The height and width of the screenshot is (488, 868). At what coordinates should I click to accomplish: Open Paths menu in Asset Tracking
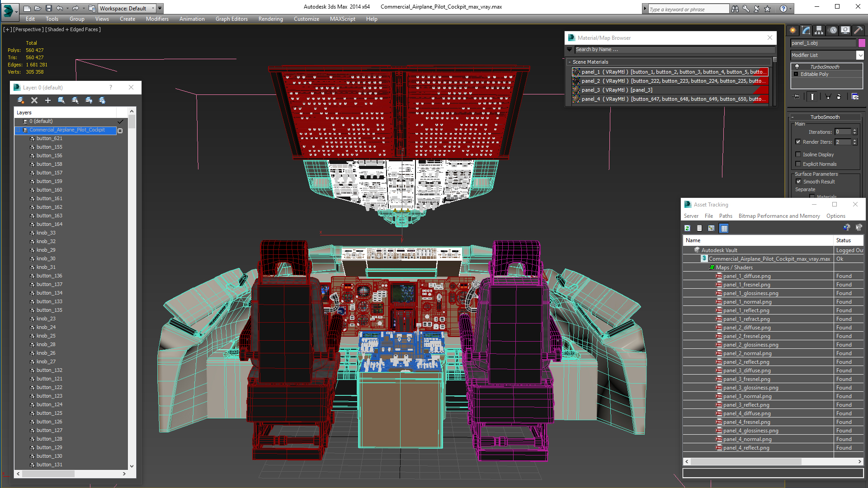click(x=726, y=216)
